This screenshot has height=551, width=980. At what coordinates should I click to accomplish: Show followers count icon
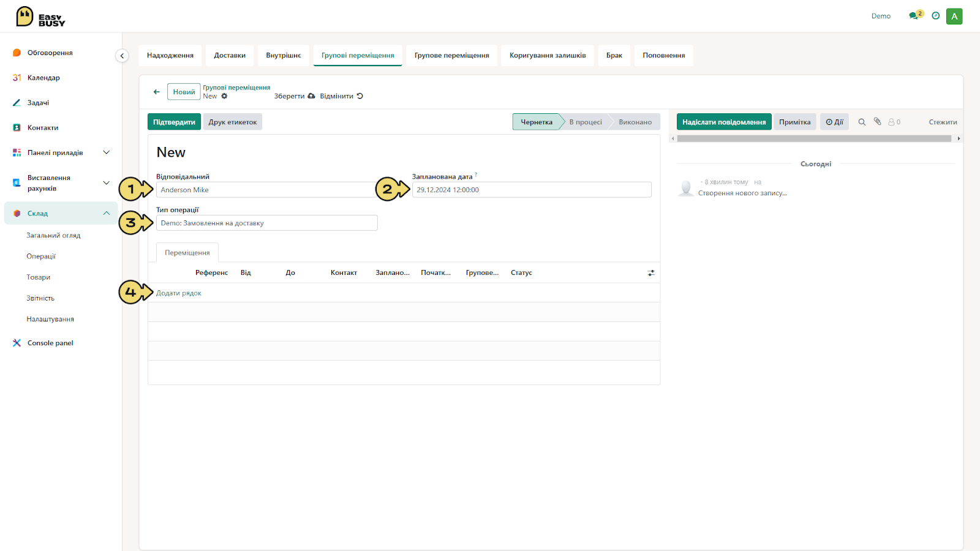click(894, 122)
